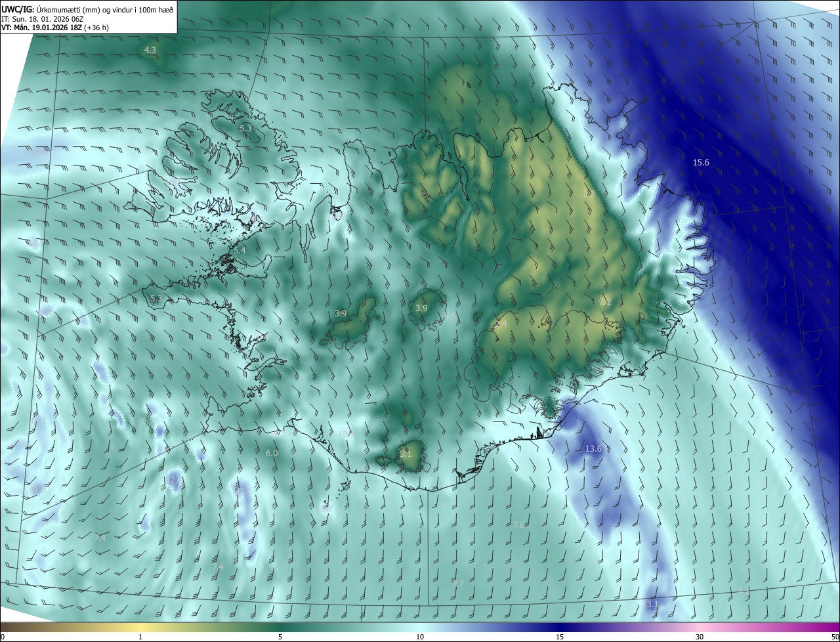Click the colorbar tick label 10
Screen dimensions: 840x642
pos(420,637)
